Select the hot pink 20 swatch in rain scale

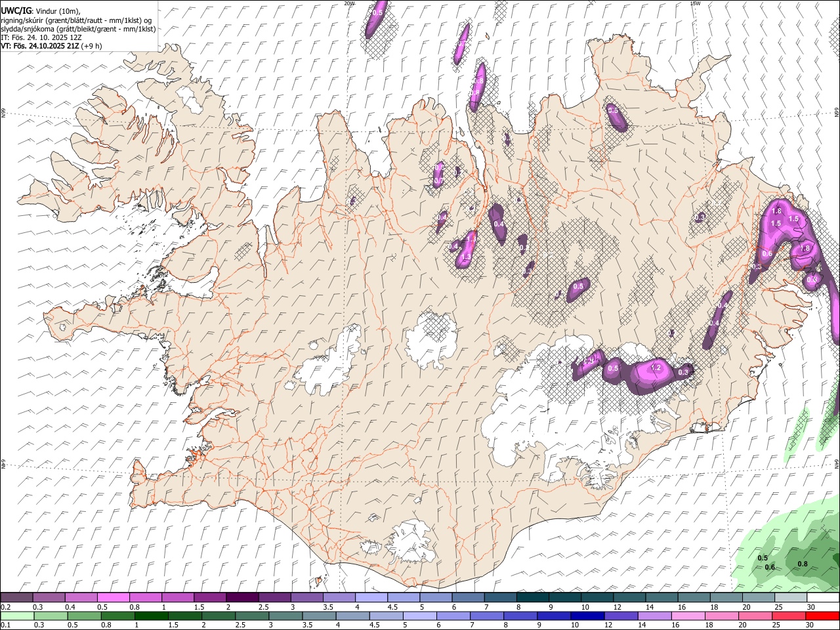756,616
